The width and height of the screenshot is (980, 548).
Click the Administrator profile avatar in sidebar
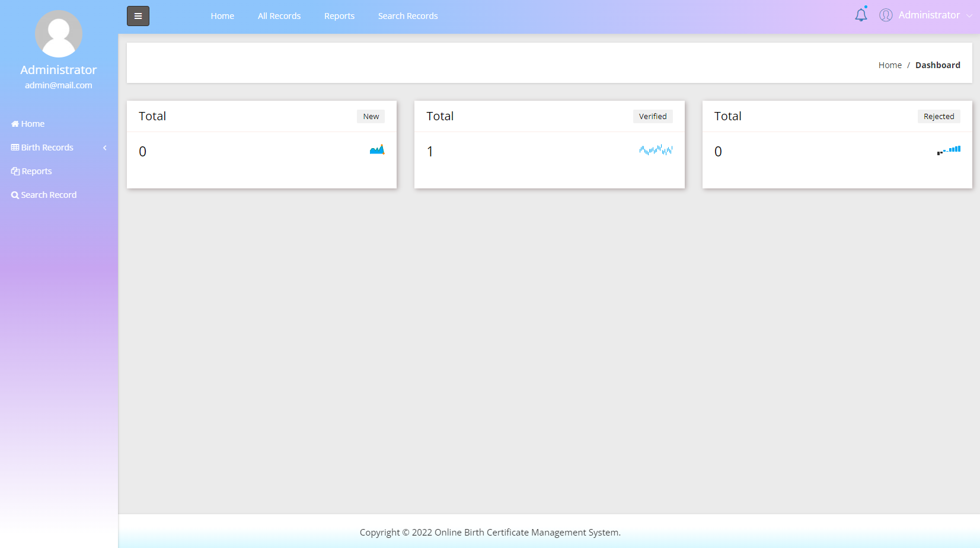(59, 34)
